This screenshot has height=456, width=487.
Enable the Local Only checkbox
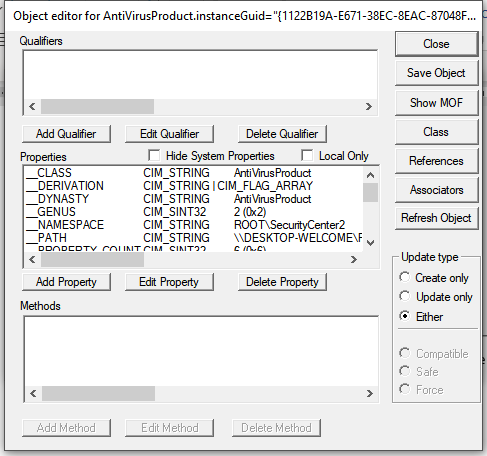click(307, 155)
